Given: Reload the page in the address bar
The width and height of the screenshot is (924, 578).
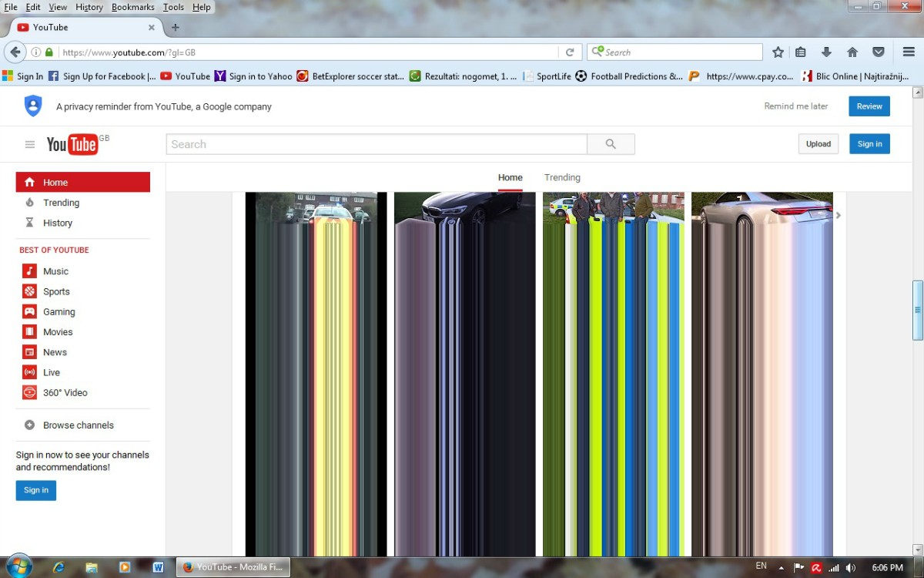Looking at the screenshot, I should pos(570,52).
